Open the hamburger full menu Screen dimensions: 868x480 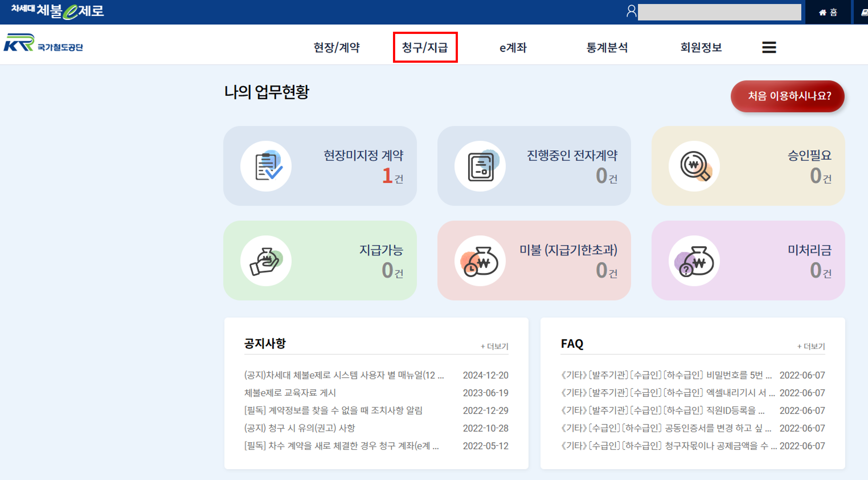pyautogui.click(x=769, y=47)
